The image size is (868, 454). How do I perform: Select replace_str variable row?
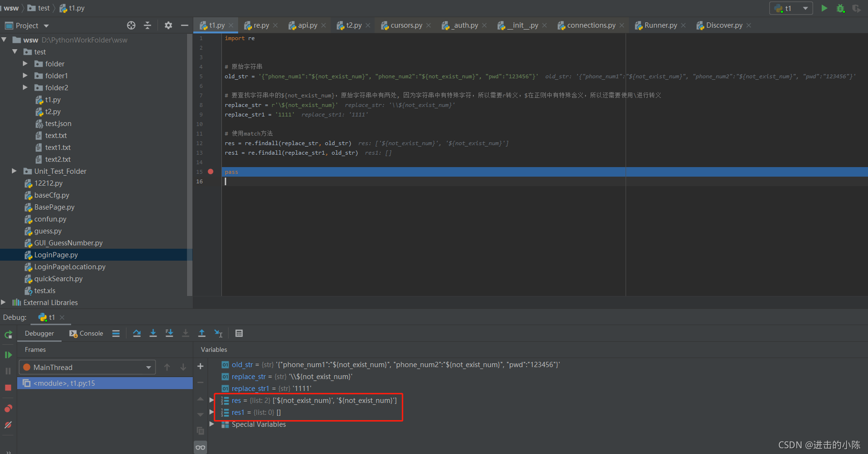[287, 376]
